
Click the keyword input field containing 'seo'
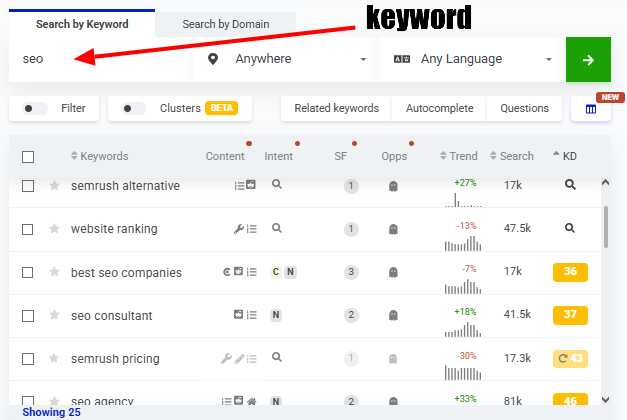pyautogui.click(x=100, y=59)
